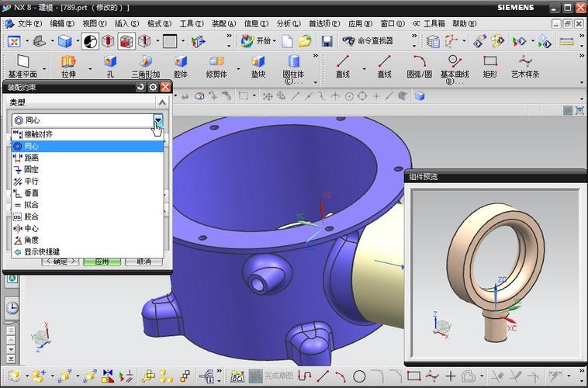Expand dropdown arrow next to 修剪体
This screenshot has height=388, width=588.
click(x=238, y=69)
